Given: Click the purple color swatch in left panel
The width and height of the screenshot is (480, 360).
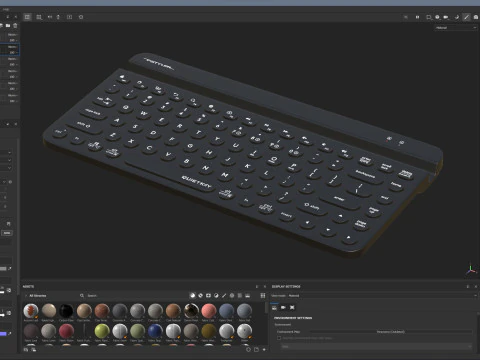Looking at the screenshot, I should [3, 334].
